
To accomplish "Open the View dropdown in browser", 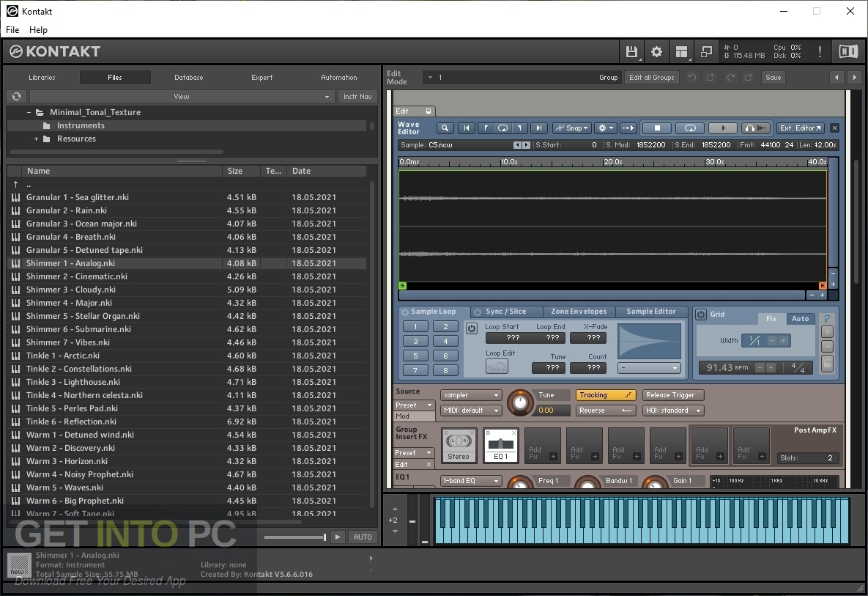I will [182, 96].
